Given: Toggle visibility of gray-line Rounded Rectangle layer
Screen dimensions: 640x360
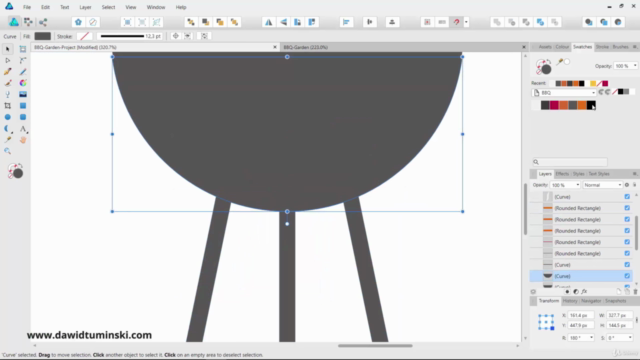Looking at the screenshot, I should (627, 253).
